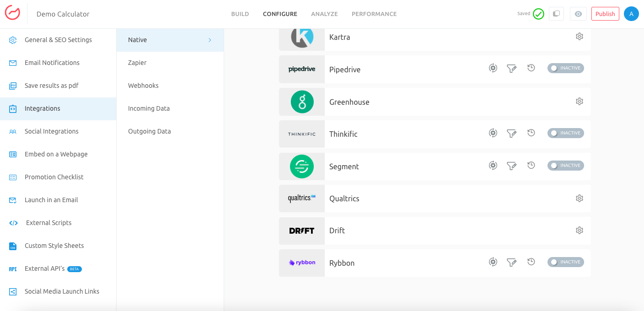Click the Drift logo thumbnail
Viewport: 644px width, 311px height.
302,231
